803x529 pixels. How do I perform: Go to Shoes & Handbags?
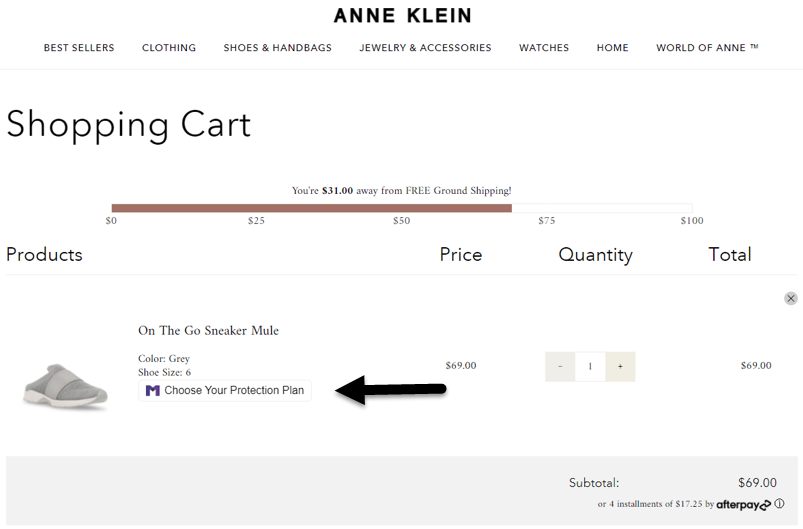coord(277,47)
